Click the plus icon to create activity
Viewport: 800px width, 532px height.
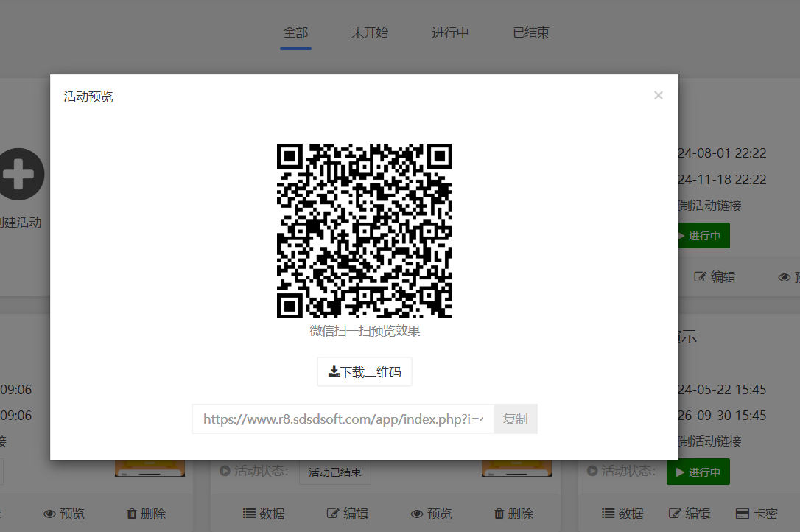pyautogui.click(x=21, y=174)
